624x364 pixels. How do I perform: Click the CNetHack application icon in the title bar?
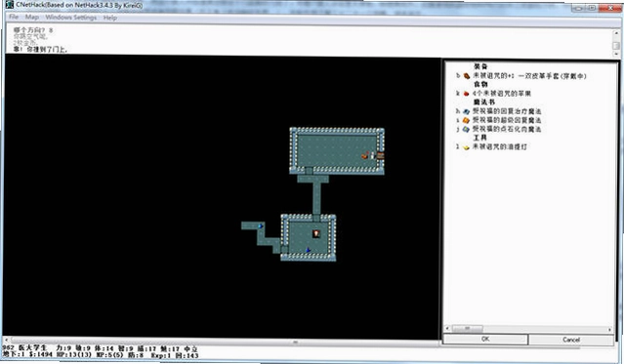coord(10,5)
